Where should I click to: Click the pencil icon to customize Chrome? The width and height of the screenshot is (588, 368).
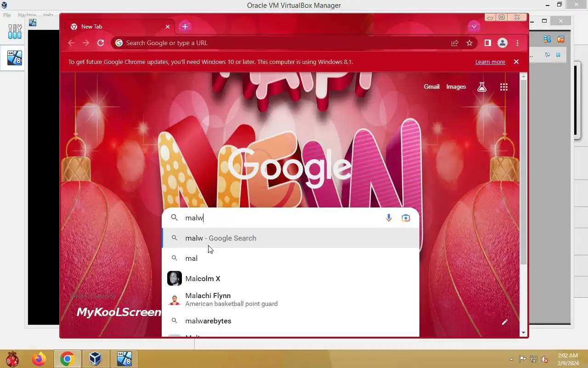pos(504,322)
